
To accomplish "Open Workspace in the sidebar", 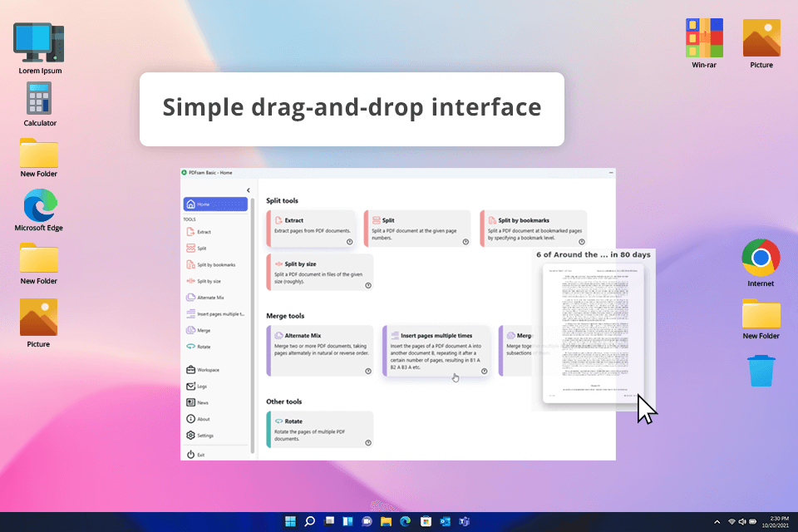I will tap(215, 370).
